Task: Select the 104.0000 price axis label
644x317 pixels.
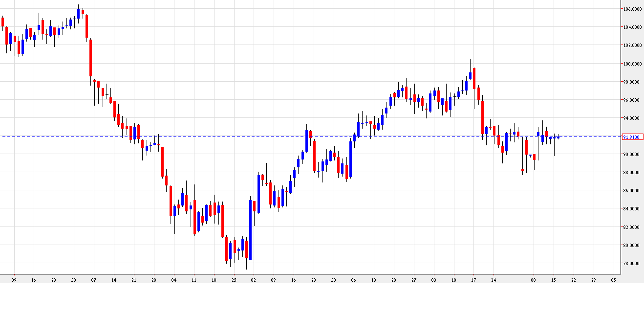Action: click(x=632, y=27)
